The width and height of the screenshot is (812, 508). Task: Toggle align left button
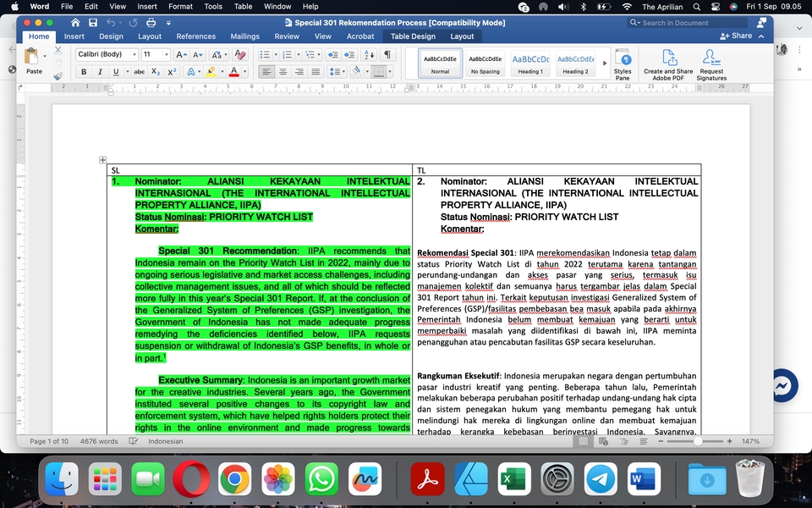pos(266,72)
